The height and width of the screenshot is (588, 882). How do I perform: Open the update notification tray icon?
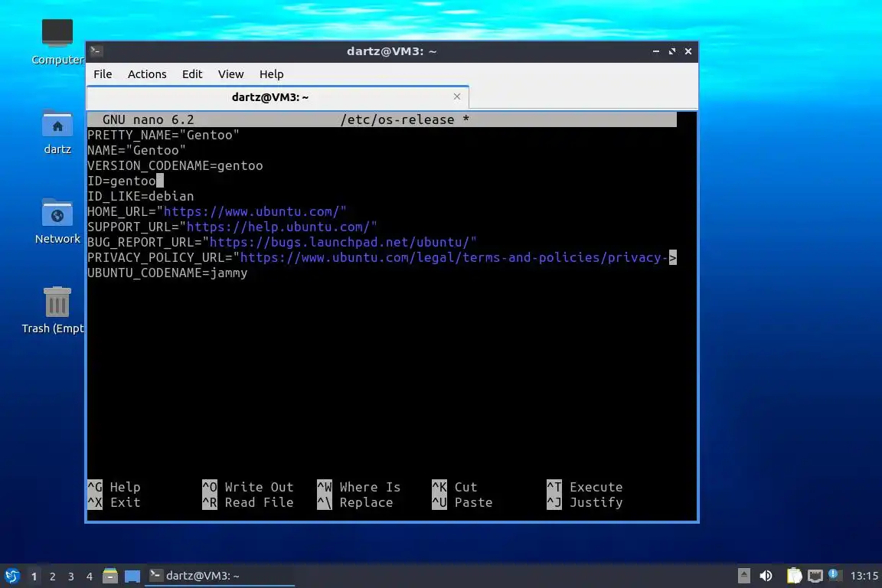[835, 575]
